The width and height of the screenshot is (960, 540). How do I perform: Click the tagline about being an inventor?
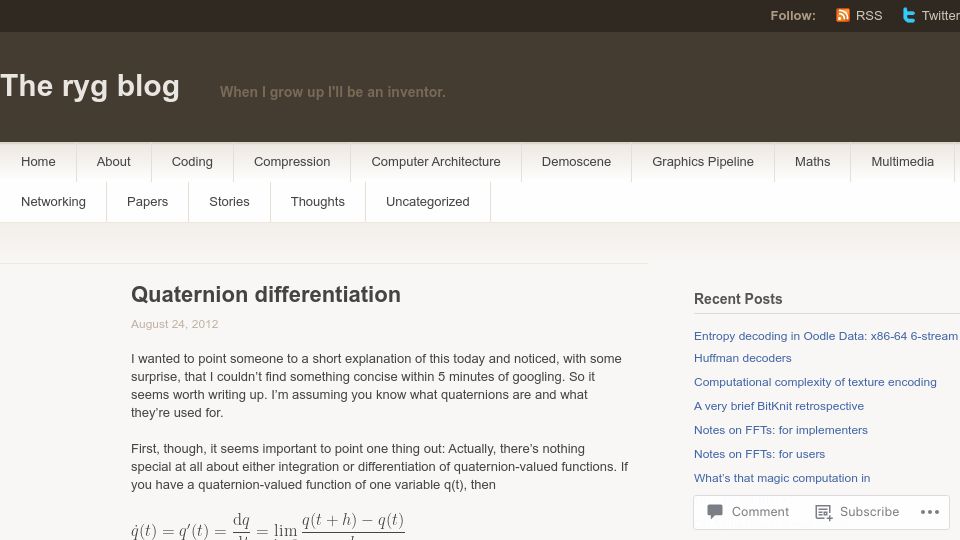332,92
